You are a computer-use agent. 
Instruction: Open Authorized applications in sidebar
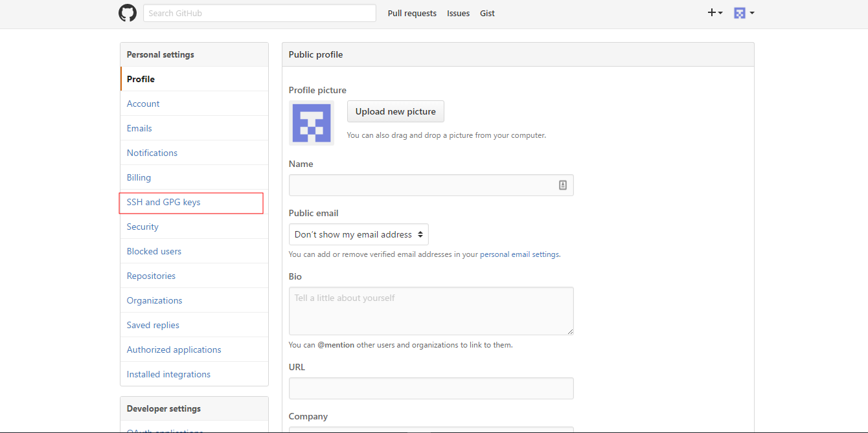(x=174, y=350)
